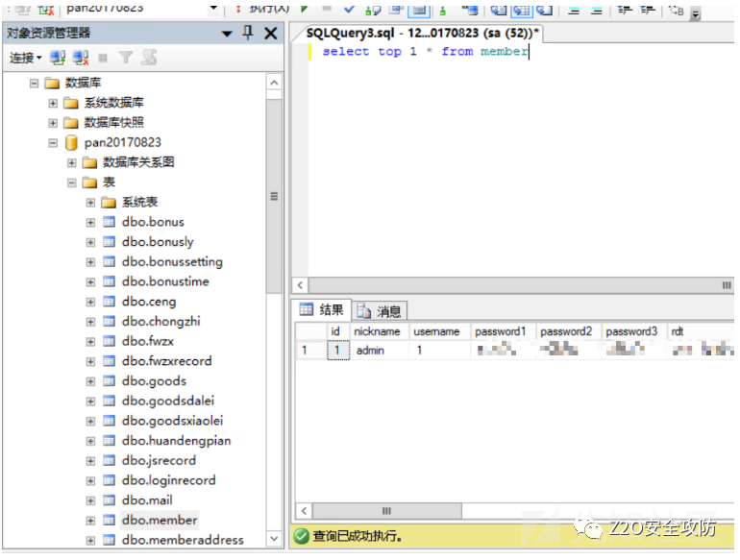Select the dbo.goodsdalei table label
This screenshot has height=560, width=740.
pyautogui.click(x=168, y=401)
